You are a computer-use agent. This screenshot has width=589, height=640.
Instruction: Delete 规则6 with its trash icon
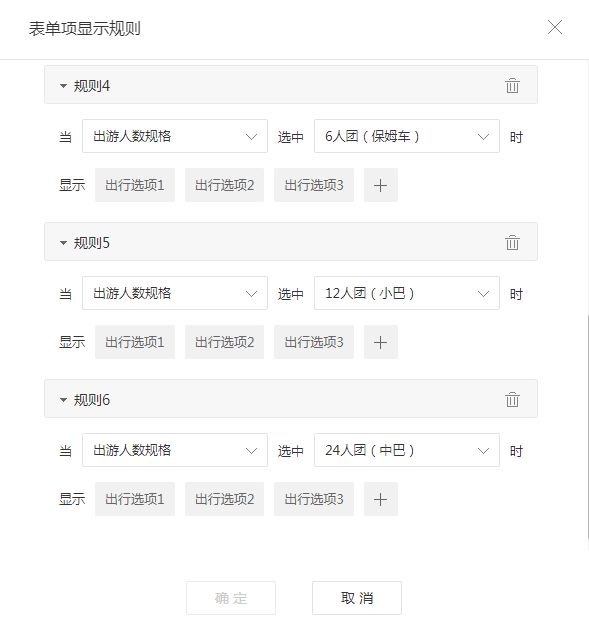[512, 399]
